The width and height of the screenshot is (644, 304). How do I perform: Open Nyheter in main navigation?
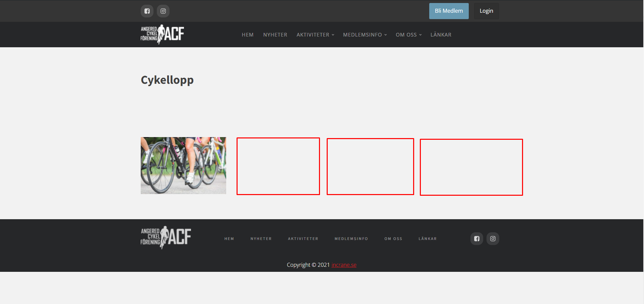pyautogui.click(x=275, y=35)
